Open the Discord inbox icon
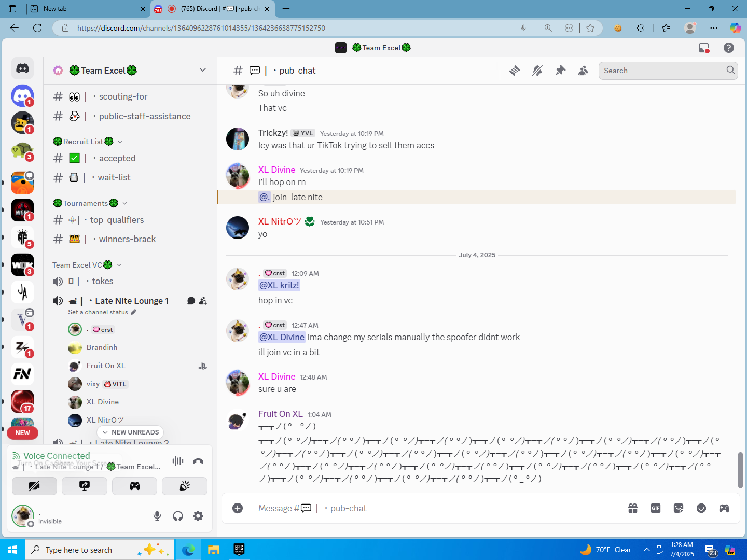 pos(704,48)
